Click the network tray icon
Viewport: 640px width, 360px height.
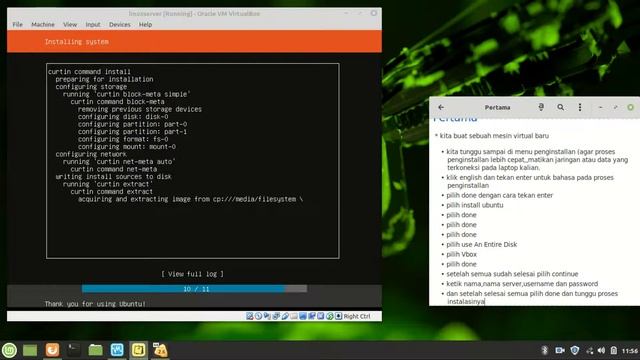point(589,350)
